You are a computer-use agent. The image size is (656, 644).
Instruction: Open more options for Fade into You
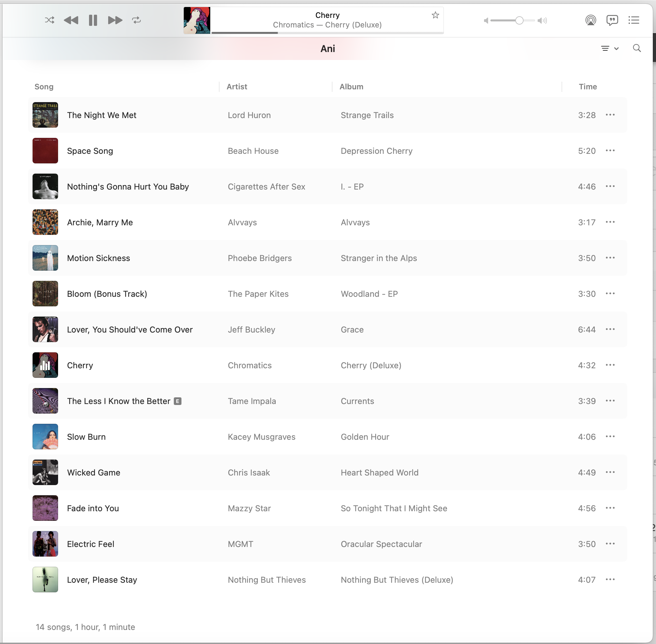pos(610,508)
